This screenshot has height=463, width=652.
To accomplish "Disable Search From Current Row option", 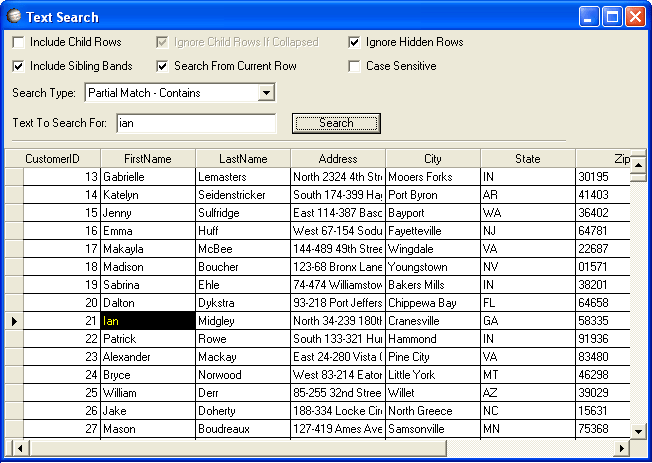I will click(x=163, y=66).
